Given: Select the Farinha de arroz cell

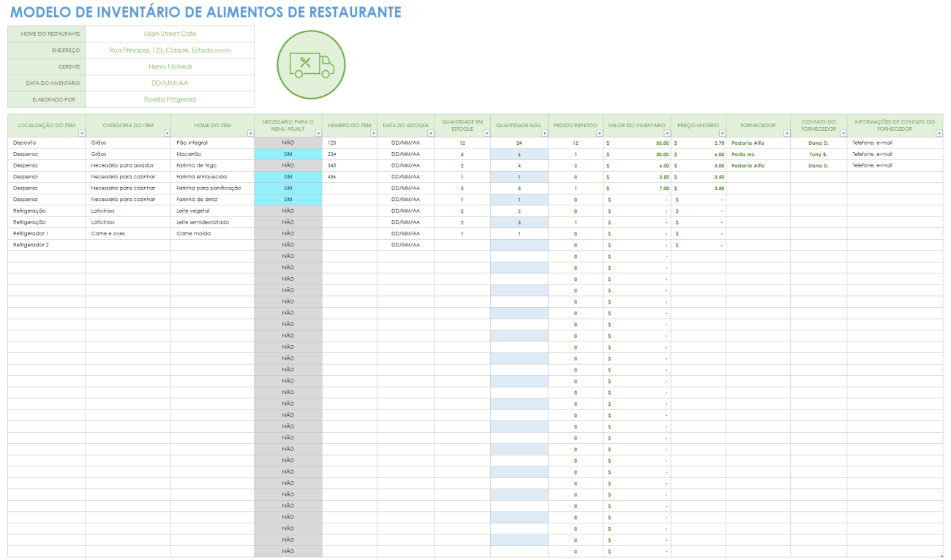Looking at the screenshot, I should point(212,200).
